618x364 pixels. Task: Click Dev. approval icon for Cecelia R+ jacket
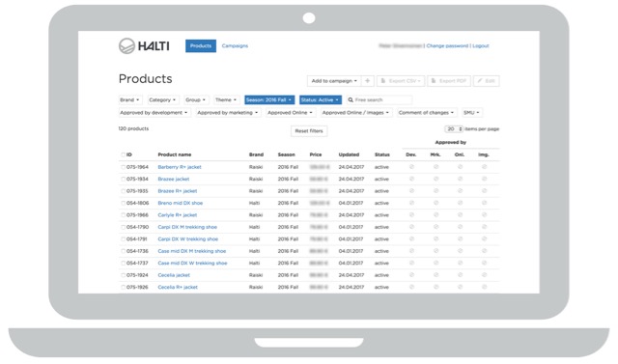click(411, 287)
